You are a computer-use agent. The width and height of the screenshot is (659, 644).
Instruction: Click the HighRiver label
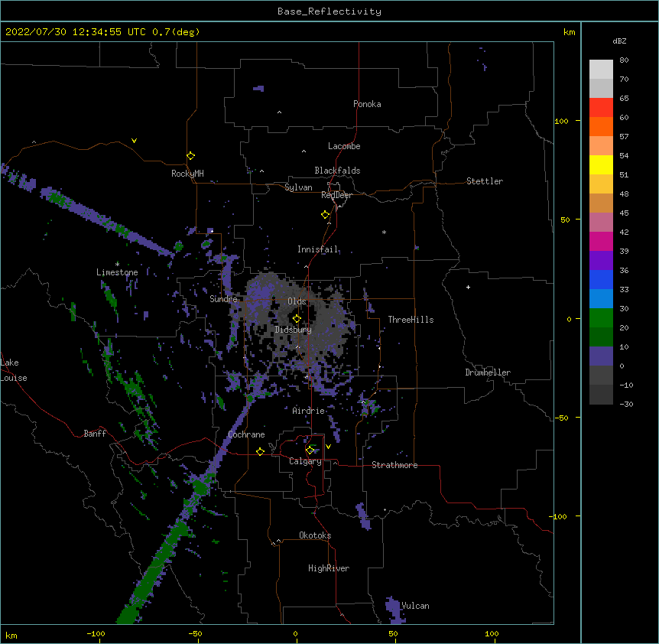[329, 568]
